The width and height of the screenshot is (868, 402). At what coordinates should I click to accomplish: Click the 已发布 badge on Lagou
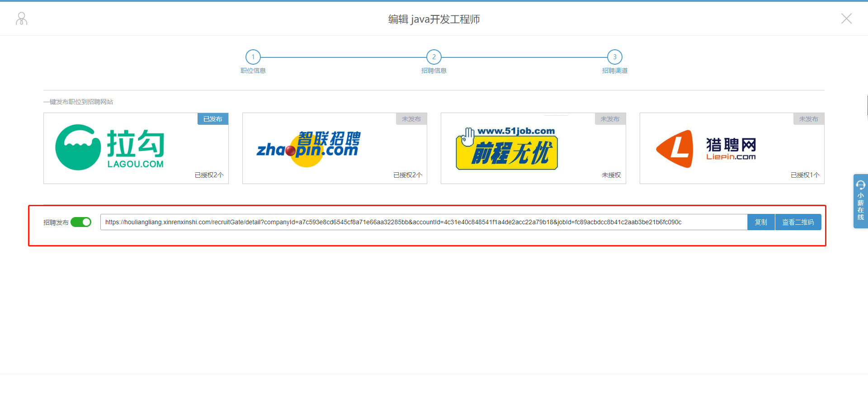coord(213,119)
